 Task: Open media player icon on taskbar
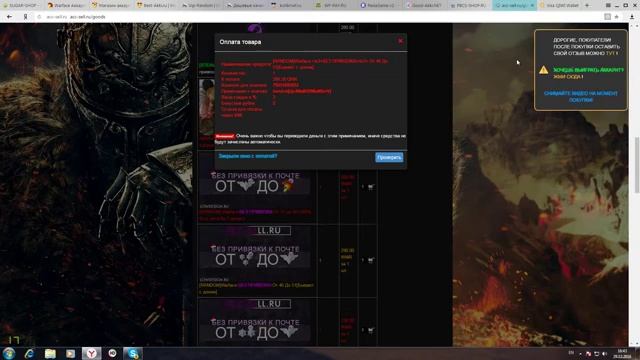click(x=71, y=353)
